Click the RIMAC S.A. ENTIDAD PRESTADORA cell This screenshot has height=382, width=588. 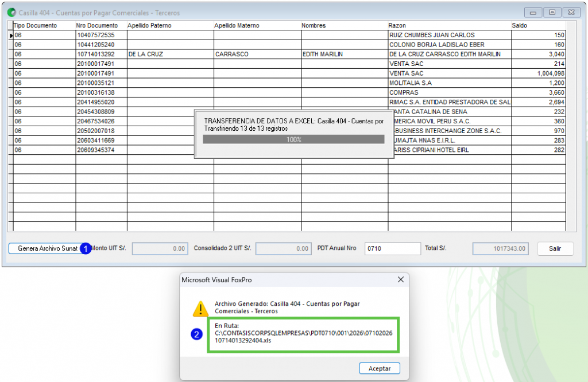(450, 102)
